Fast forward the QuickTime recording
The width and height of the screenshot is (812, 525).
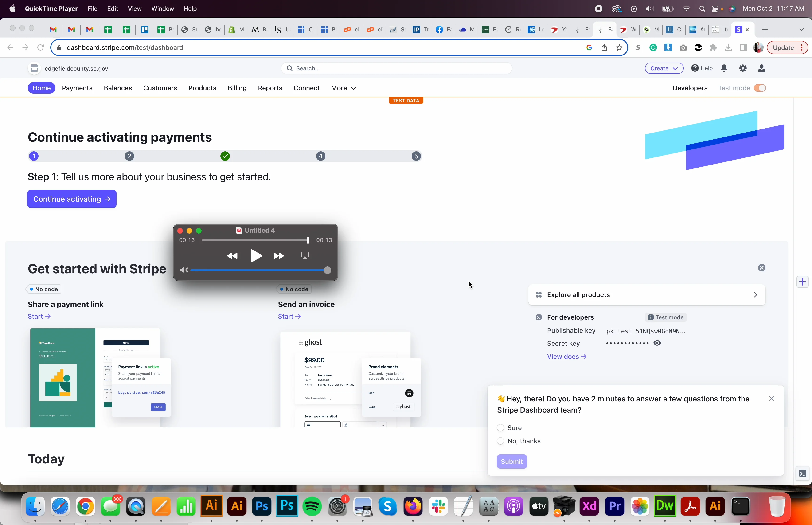(x=279, y=256)
